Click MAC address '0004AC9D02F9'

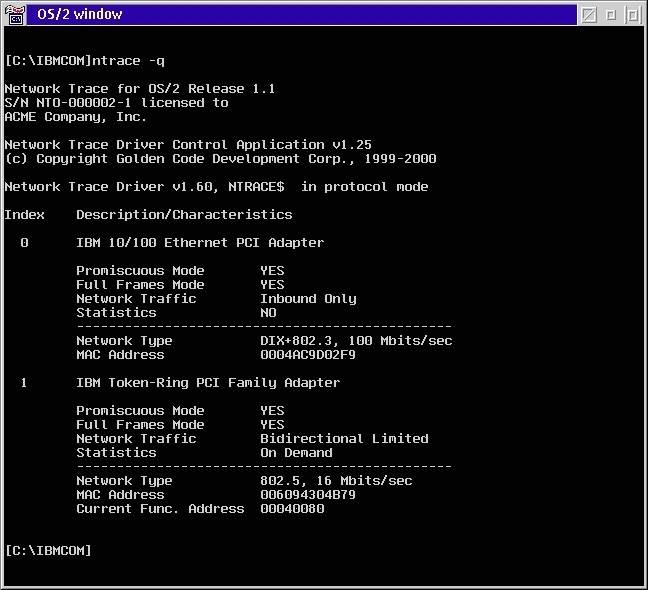pyautogui.click(x=308, y=355)
